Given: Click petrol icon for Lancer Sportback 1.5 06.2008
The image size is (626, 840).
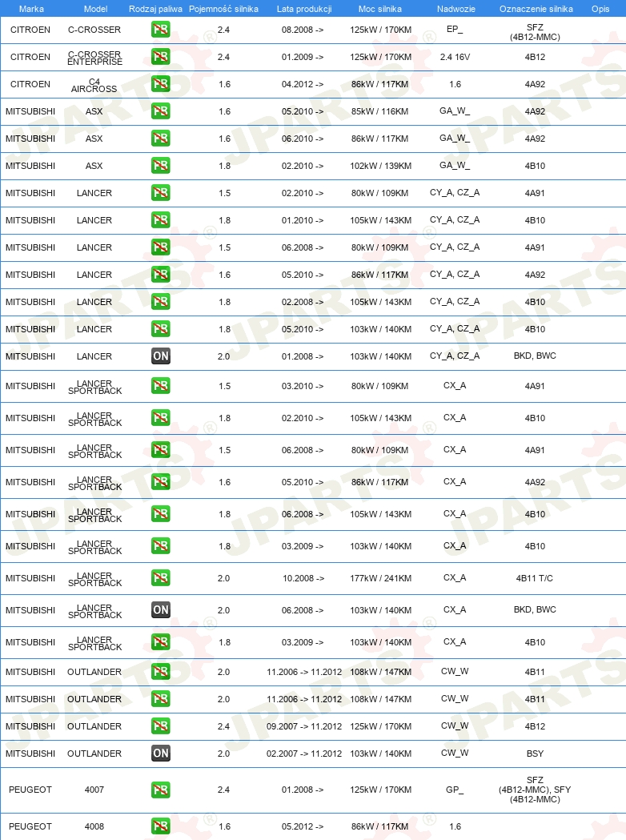Looking at the screenshot, I should pyautogui.click(x=161, y=450).
